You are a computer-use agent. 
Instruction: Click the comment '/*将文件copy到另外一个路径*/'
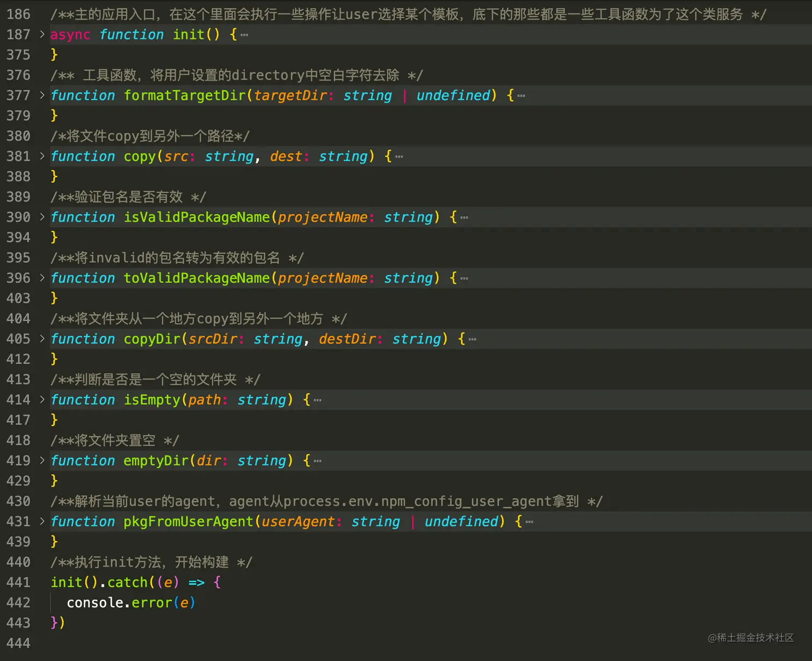[x=150, y=136]
